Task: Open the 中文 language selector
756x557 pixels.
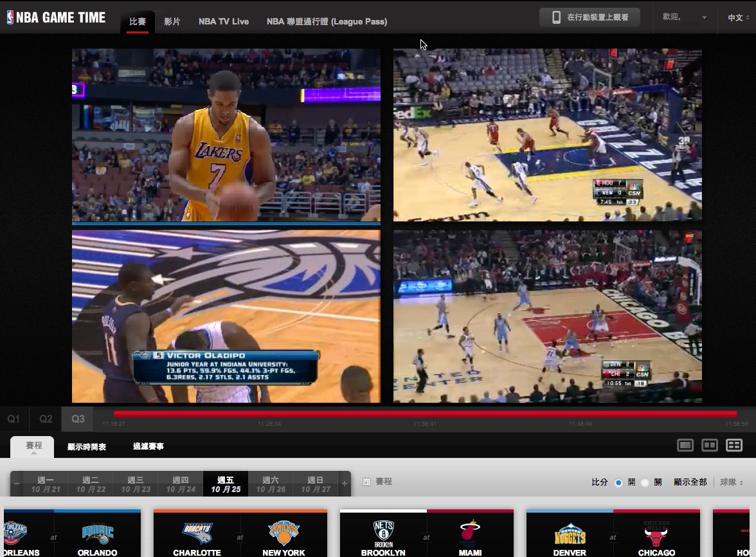Action: coord(739,18)
